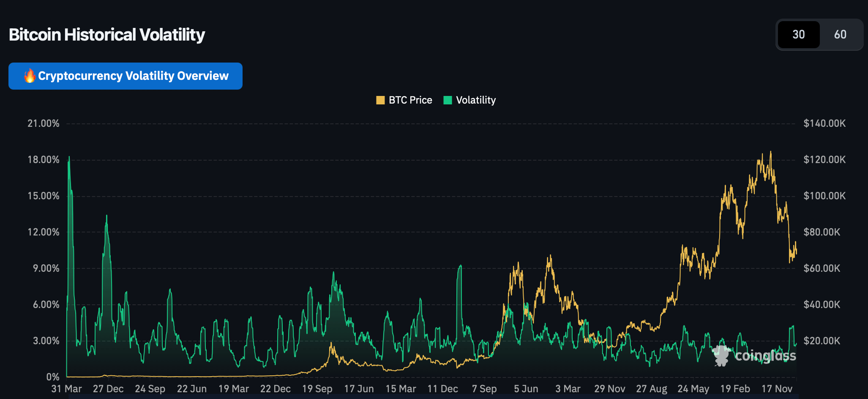Switch to 30-day volatility period
This screenshot has height=399, width=868.
[x=799, y=35]
